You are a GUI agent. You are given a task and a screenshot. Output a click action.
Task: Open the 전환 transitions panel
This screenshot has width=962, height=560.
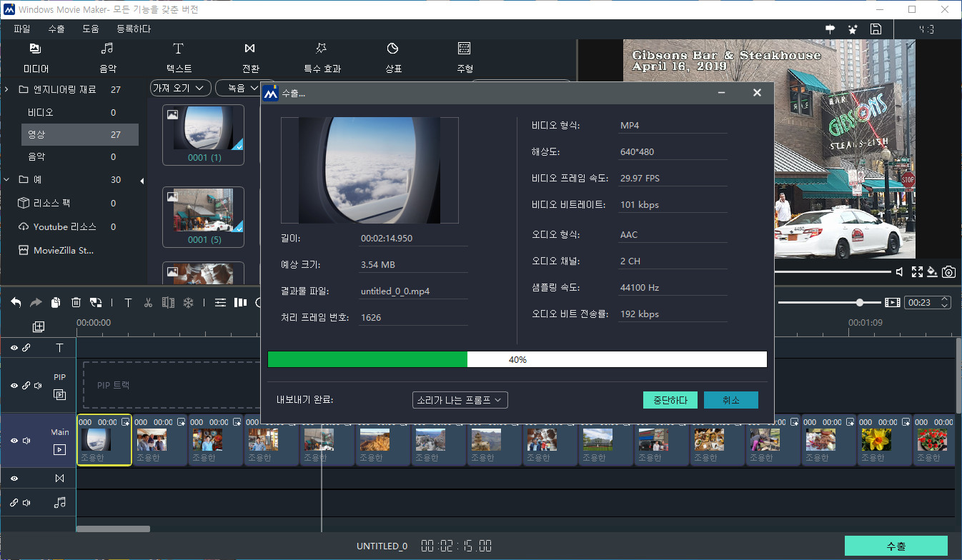pyautogui.click(x=250, y=58)
